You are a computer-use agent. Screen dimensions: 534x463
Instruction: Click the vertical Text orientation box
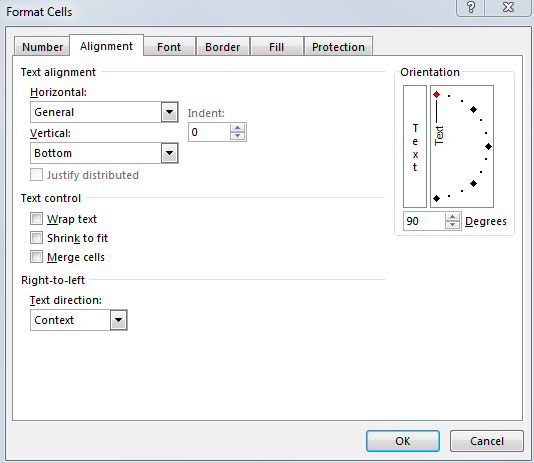(415, 146)
